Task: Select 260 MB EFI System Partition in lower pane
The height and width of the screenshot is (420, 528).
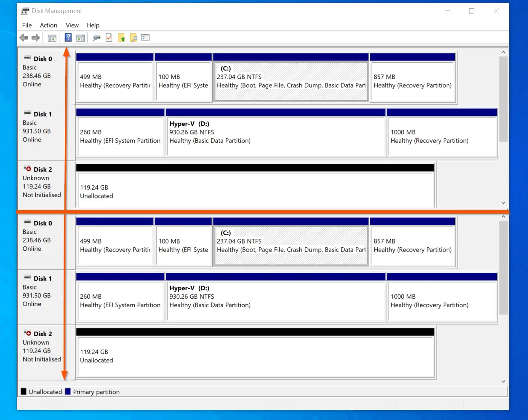Action: tap(120, 297)
